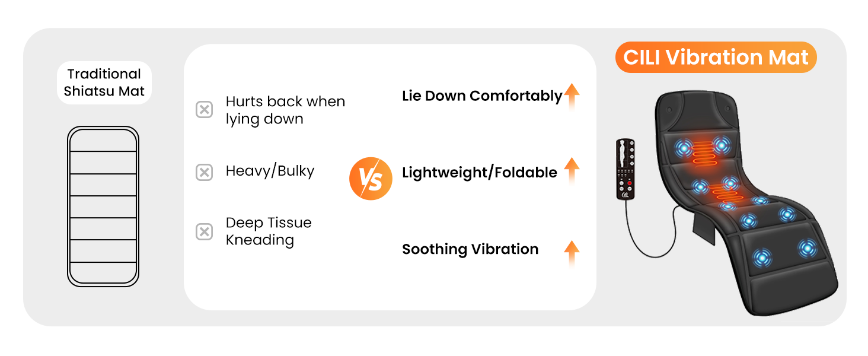868x356 pixels.
Task: Click the Deep Tissue Kneading text
Action: (269, 231)
